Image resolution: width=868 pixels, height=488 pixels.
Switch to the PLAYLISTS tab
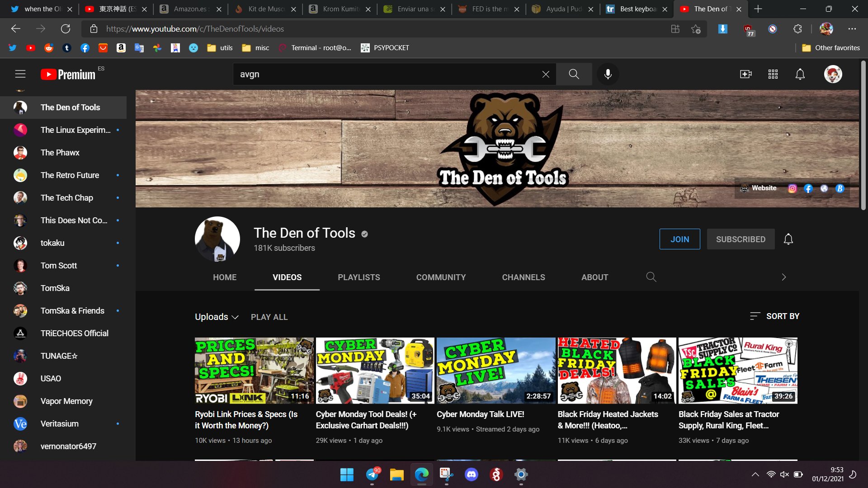(x=359, y=277)
